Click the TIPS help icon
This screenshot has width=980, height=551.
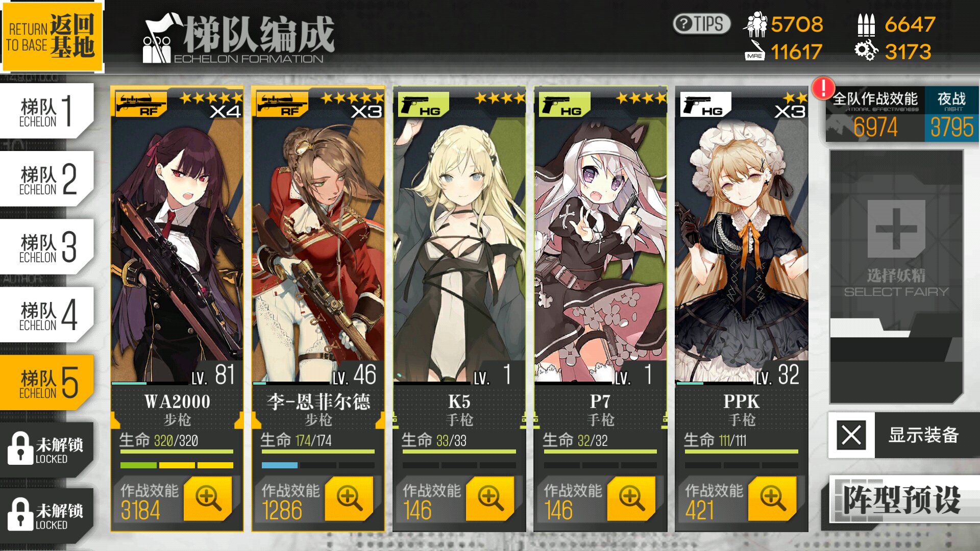pos(701,24)
